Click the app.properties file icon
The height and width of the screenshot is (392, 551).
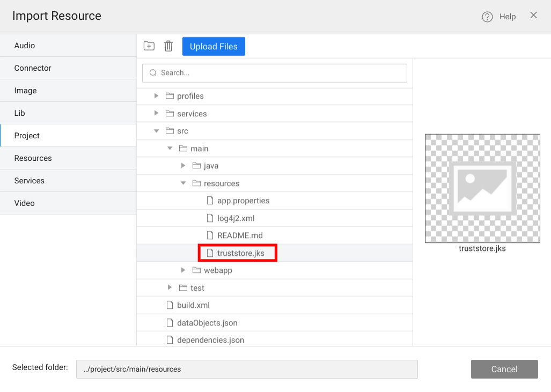coord(210,201)
